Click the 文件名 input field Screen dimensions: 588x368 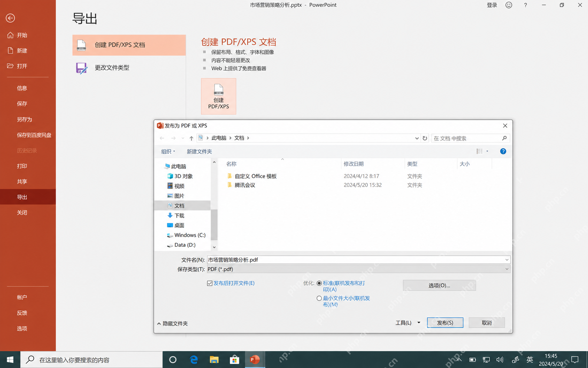tap(359, 260)
